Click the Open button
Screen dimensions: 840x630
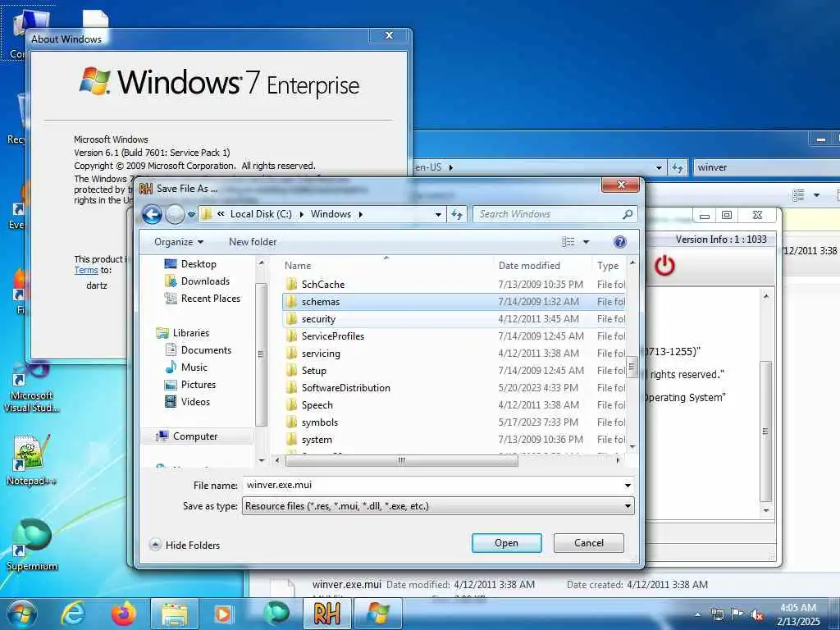507,543
